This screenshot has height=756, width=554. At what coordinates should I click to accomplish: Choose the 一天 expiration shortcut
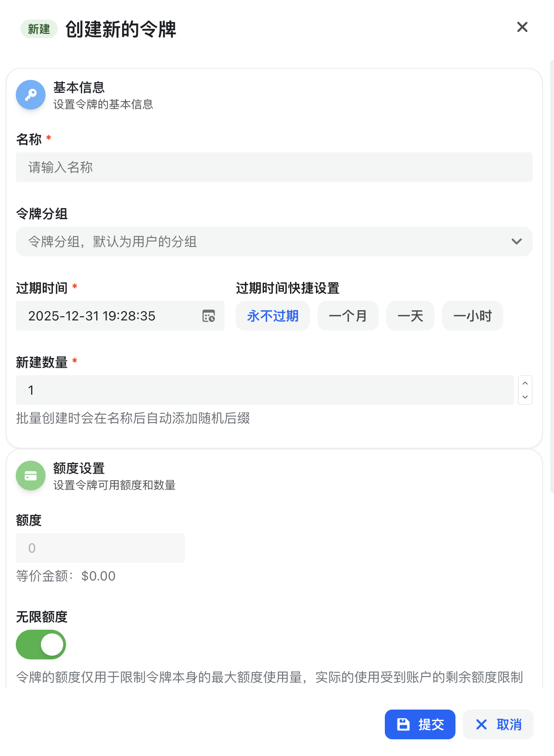(410, 316)
